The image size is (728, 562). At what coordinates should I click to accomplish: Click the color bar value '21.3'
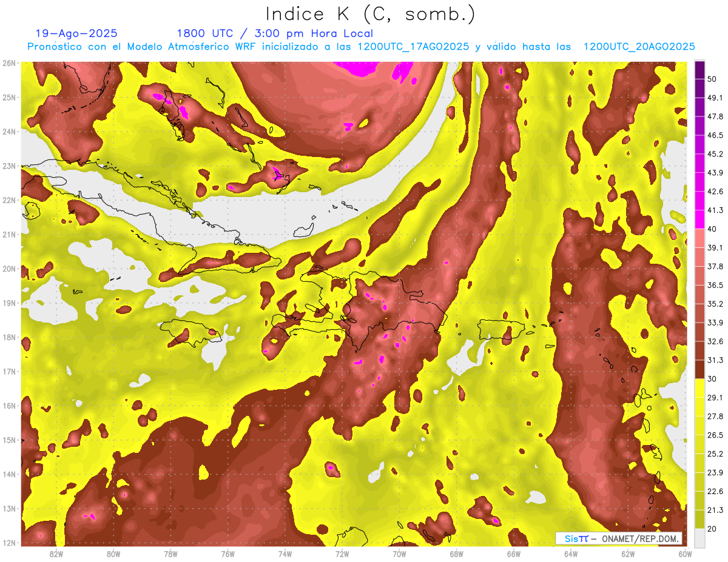click(715, 510)
